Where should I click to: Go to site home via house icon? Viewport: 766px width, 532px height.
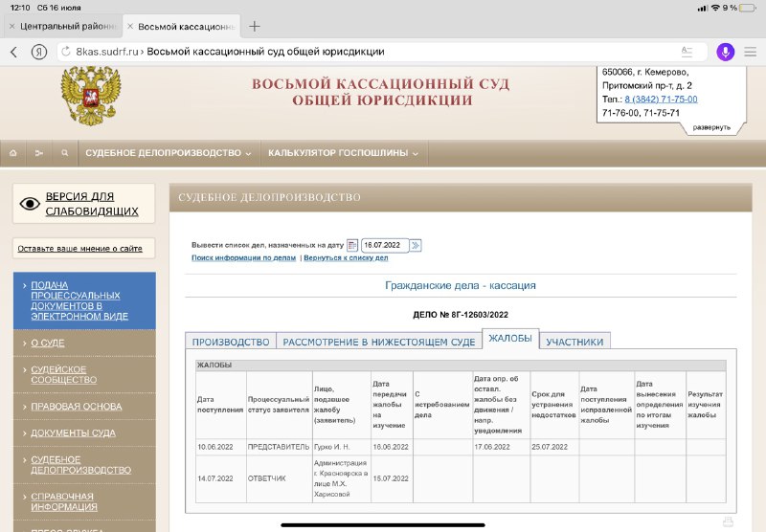click(x=13, y=153)
